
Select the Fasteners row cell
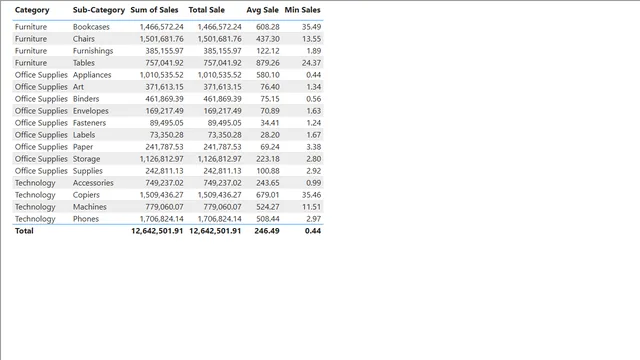[89, 123]
